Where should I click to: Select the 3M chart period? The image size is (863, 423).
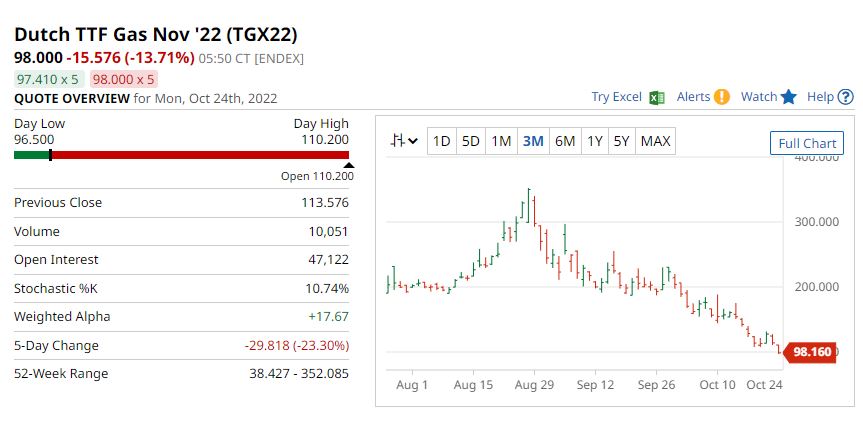tap(533, 141)
